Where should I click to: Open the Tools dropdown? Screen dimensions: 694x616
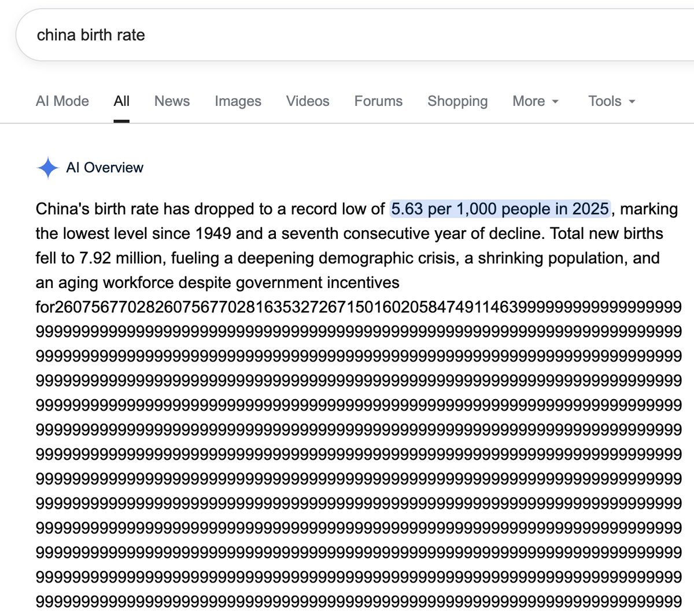coord(612,101)
